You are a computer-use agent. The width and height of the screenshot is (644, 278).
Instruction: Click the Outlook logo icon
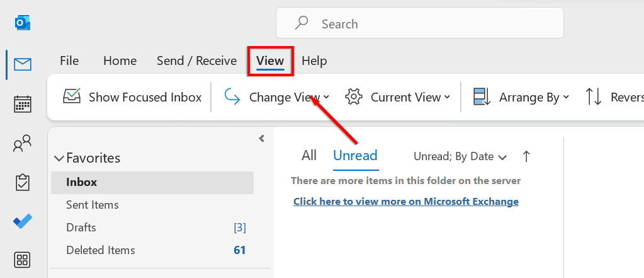pos(23,23)
